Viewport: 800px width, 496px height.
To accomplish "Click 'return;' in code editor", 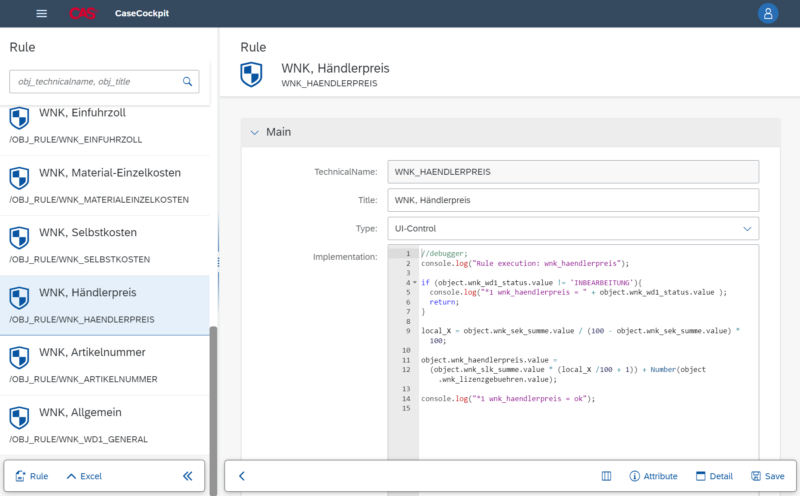I will pyautogui.click(x=444, y=302).
